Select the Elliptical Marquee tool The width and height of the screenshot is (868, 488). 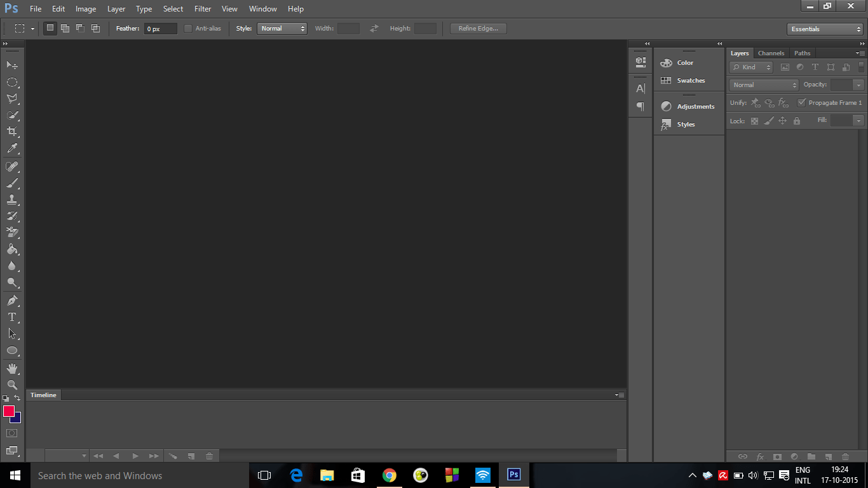pos(12,82)
